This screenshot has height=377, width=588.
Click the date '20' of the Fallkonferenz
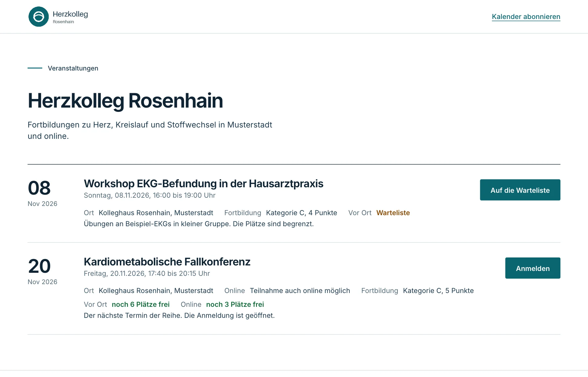39,266
